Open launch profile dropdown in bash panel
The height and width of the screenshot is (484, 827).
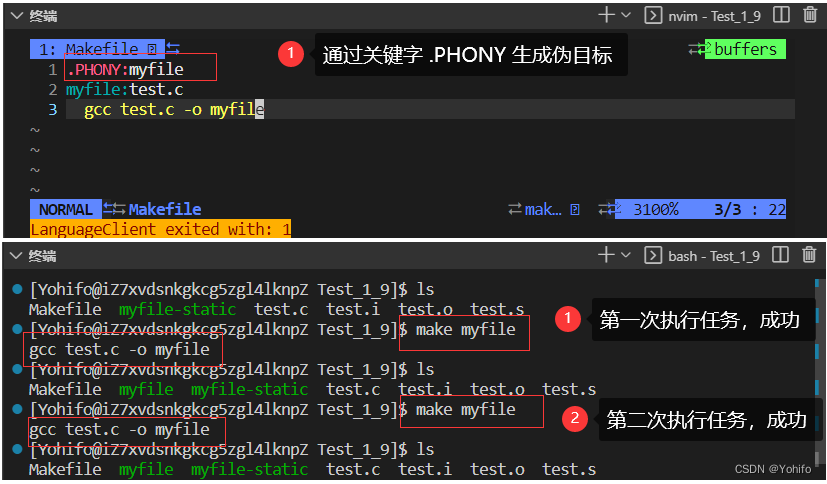[626, 255]
